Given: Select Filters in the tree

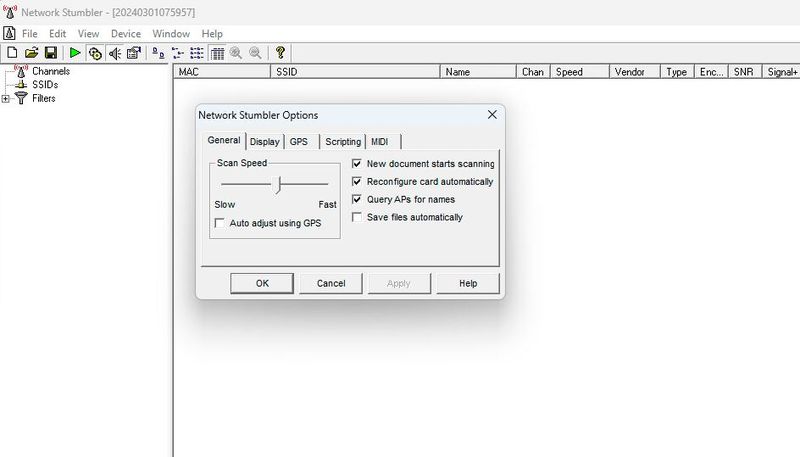Looking at the screenshot, I should tap(43, 98).
